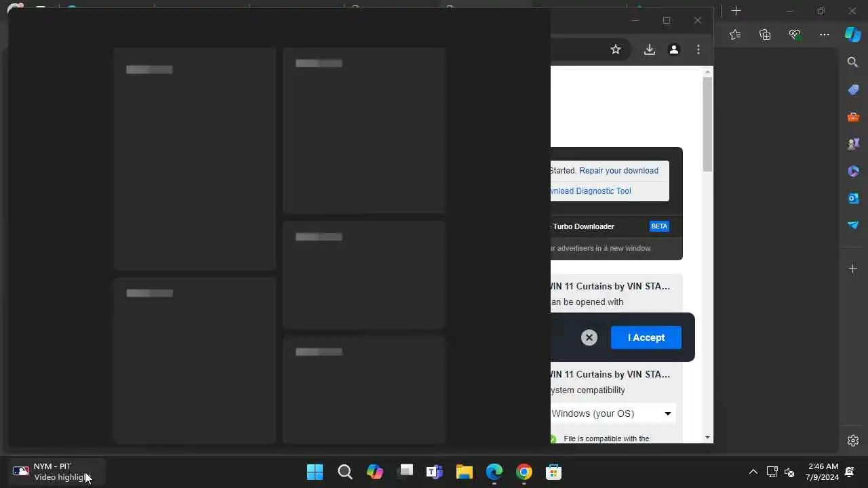The width and height of the screenshot is (868, 488).
Task: Dismiss the cookie banner with the X
Action: pos(589,338)
